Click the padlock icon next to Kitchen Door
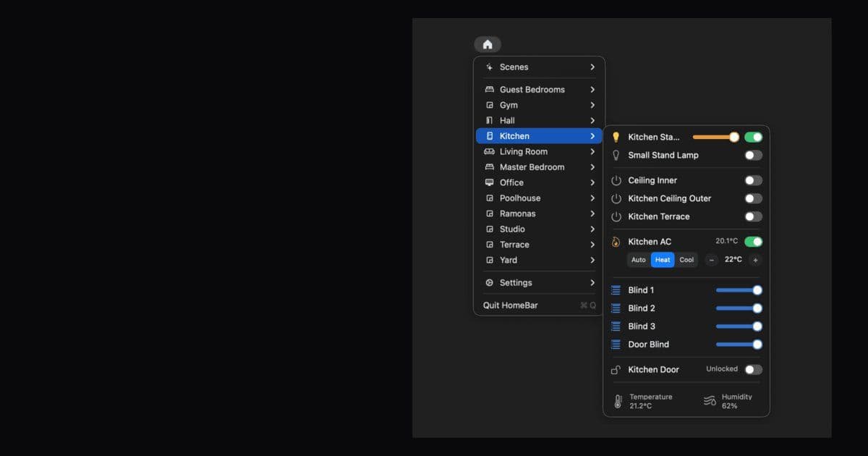This screenshot has width=868, height=456. click(x=616, y=369)
